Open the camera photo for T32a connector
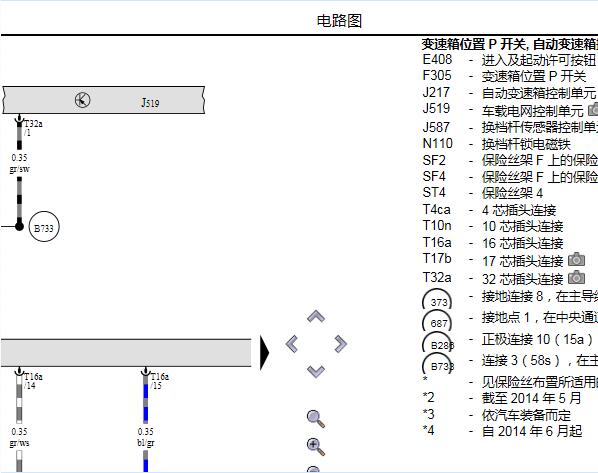This screenshot has height=473, width=598. [576, 277]
